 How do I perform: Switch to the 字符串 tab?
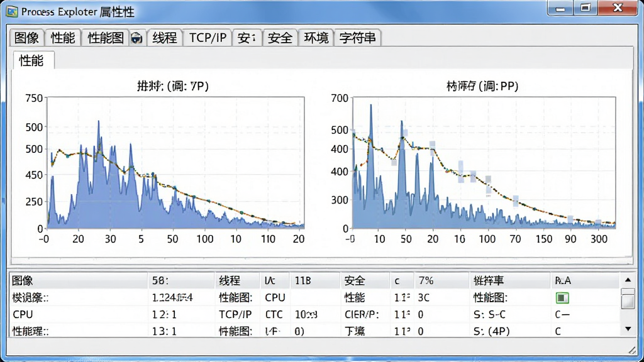tap(357, 38)
